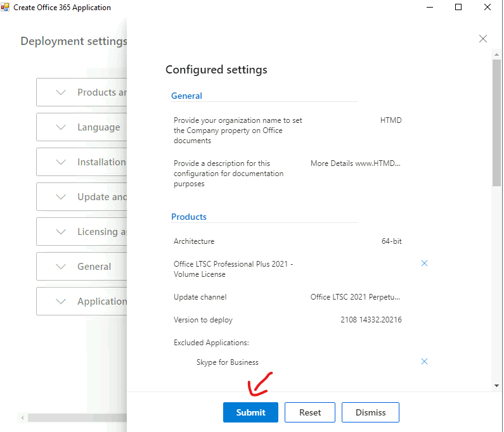The image size is (504, 432).
Task: Click the Version to deploy label
Action: (x=203, y=320)
